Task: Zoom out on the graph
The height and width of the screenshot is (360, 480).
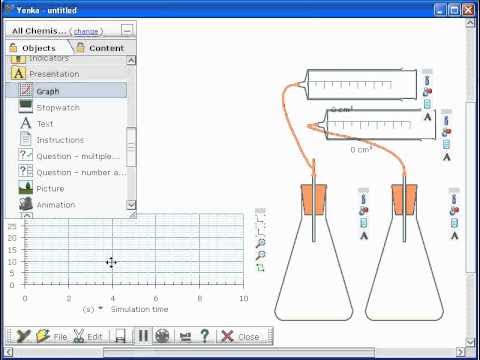Action: [x=260, y=256]
